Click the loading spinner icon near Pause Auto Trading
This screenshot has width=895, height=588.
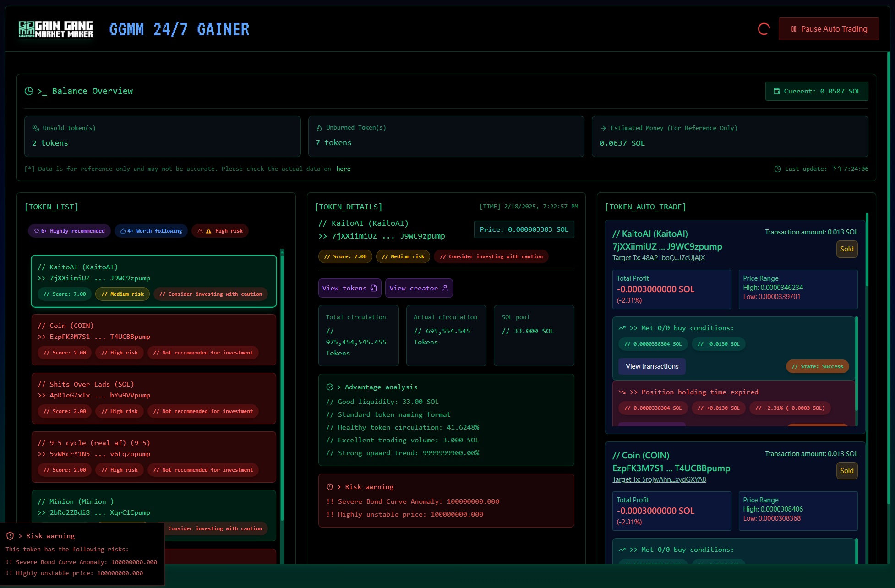tap(763, 28)
